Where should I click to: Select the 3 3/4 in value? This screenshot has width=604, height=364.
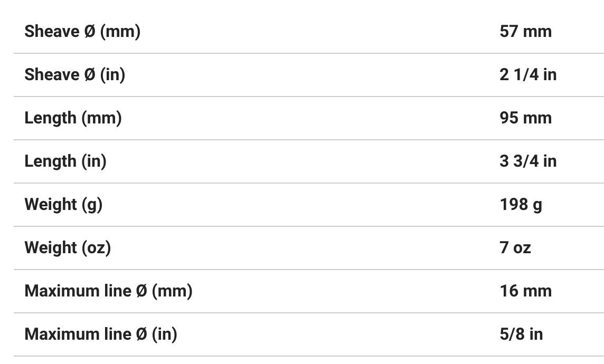point(528,161)
